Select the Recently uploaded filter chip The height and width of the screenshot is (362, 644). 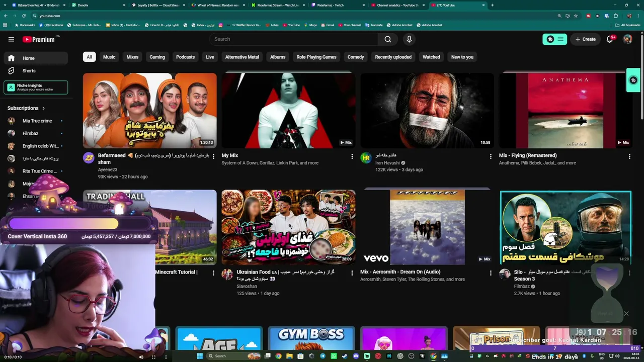[x=393, y=57]
